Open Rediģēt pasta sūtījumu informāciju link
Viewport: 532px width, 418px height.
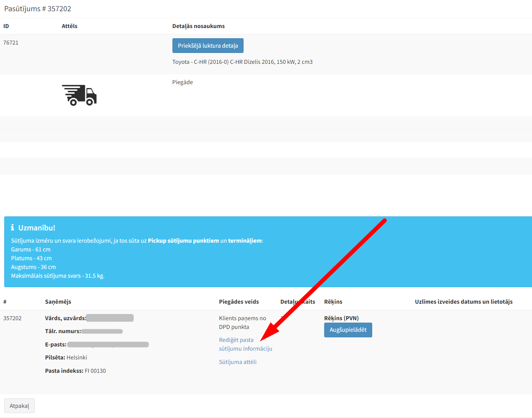(245, 344)
